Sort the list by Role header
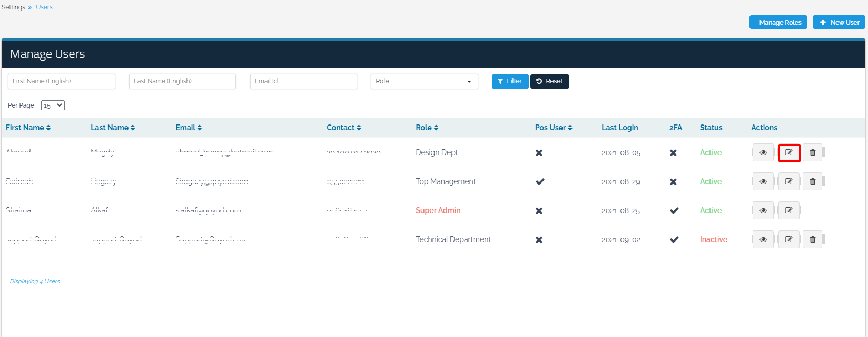 coord(427,128)
